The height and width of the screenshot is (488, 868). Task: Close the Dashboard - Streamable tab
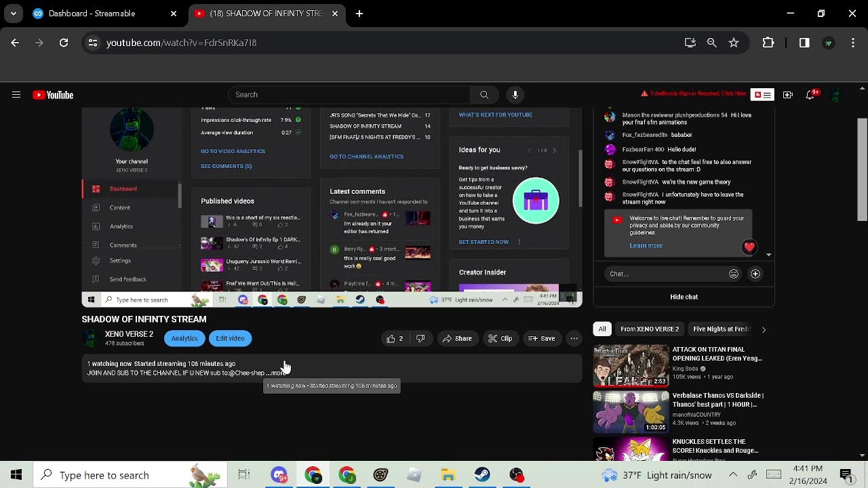[174, 14]
